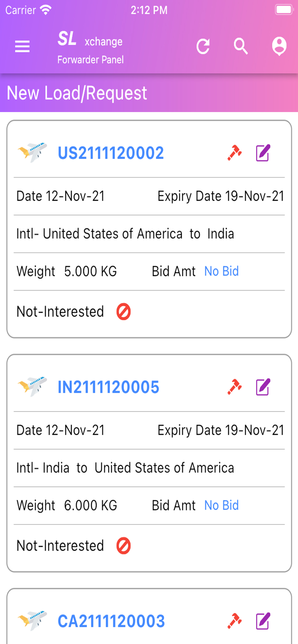This screenshot has width=298, height=644.
Task: Tap bid hammer icon for CA2111120003
Action: (234, 621)
